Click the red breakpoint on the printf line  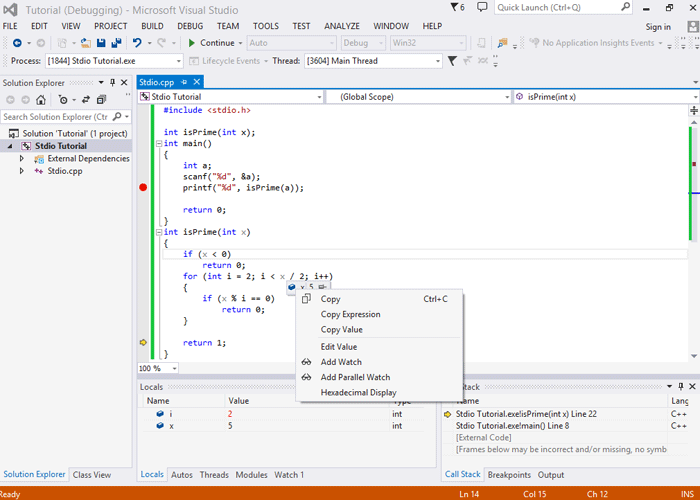(x=143, y=188)
